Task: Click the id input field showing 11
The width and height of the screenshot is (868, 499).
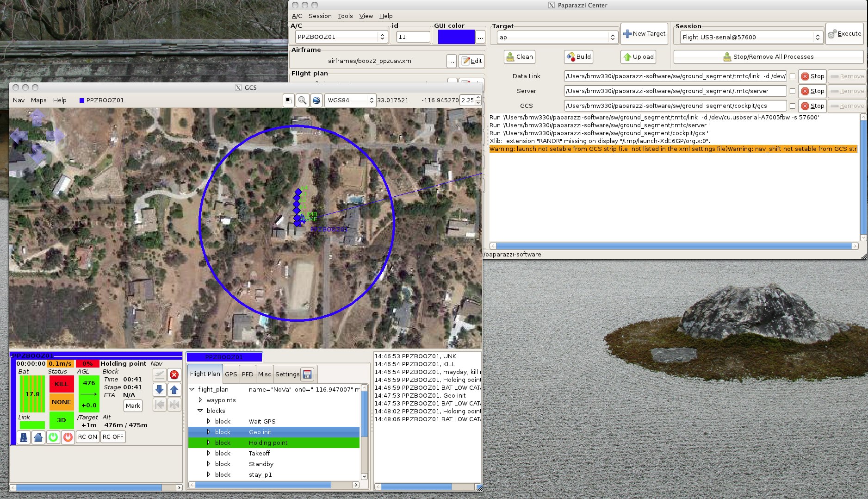Action: 413,37
